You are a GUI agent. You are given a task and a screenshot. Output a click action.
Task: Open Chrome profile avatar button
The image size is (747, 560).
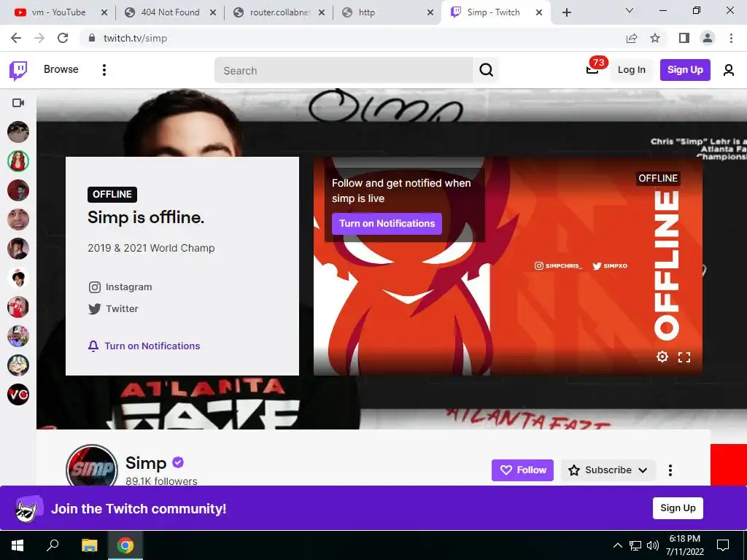click(x=708, y=38)
